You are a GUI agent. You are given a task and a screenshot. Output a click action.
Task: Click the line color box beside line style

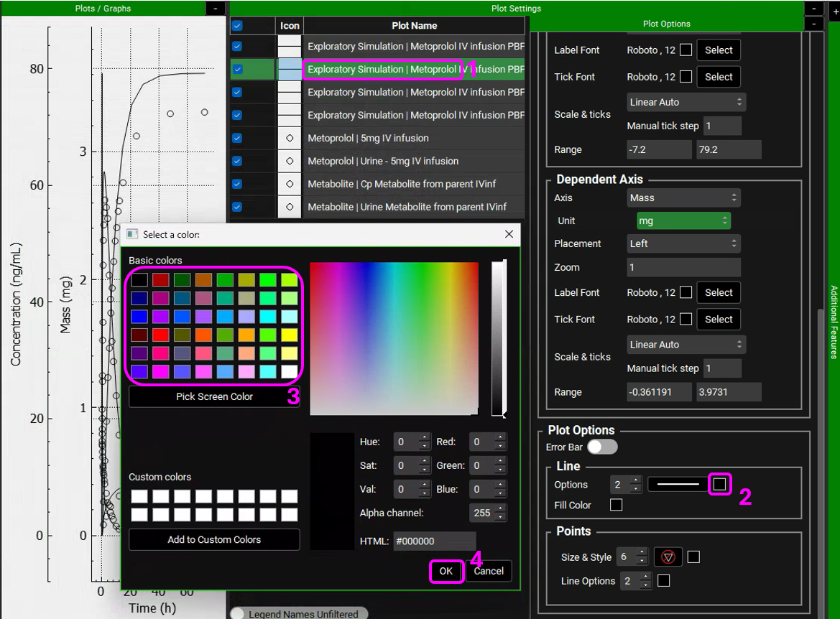[x=719, y=485]
